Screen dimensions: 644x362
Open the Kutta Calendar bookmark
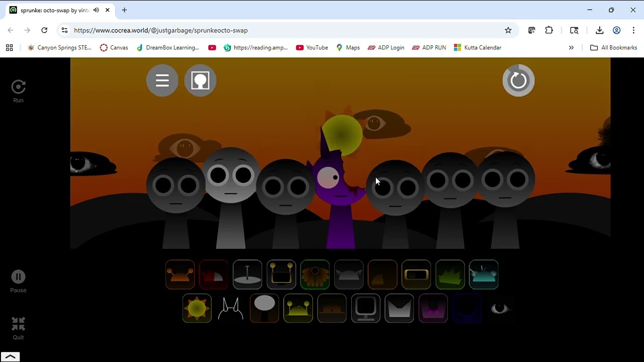477,48
